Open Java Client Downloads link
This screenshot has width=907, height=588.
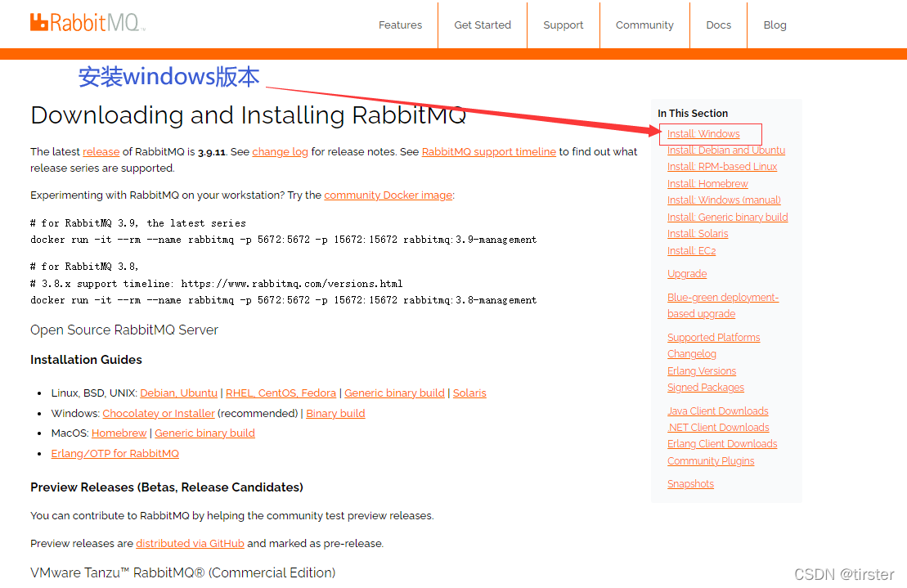(717, 411)
